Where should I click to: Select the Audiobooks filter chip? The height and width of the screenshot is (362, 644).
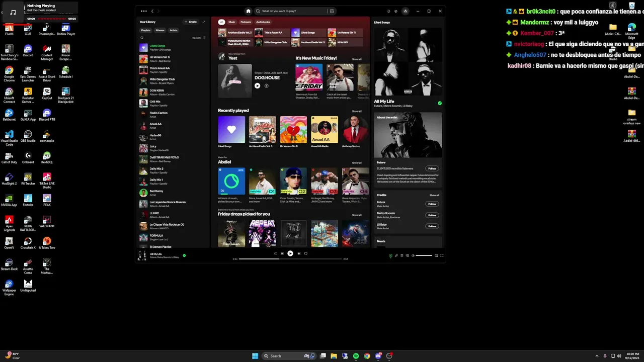coord(263,22)
